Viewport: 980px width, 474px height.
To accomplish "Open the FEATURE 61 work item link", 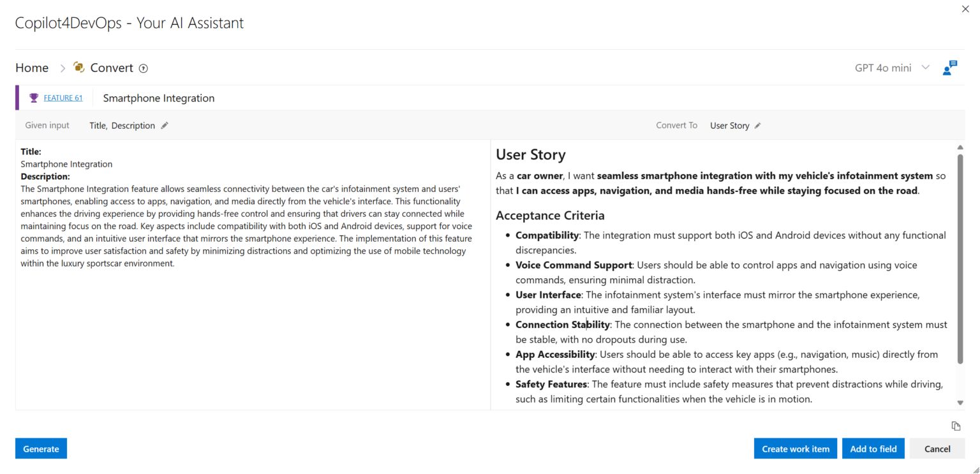I will tap(63, 97).
